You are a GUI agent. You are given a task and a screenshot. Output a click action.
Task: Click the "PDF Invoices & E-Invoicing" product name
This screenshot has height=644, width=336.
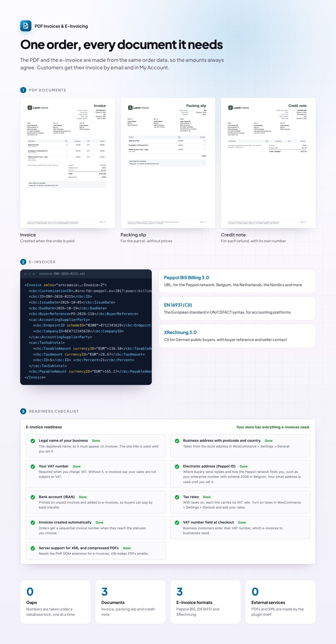tap(61, 26)
